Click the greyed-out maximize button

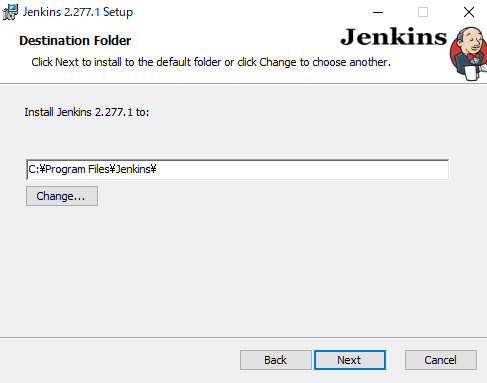(423, 12)
